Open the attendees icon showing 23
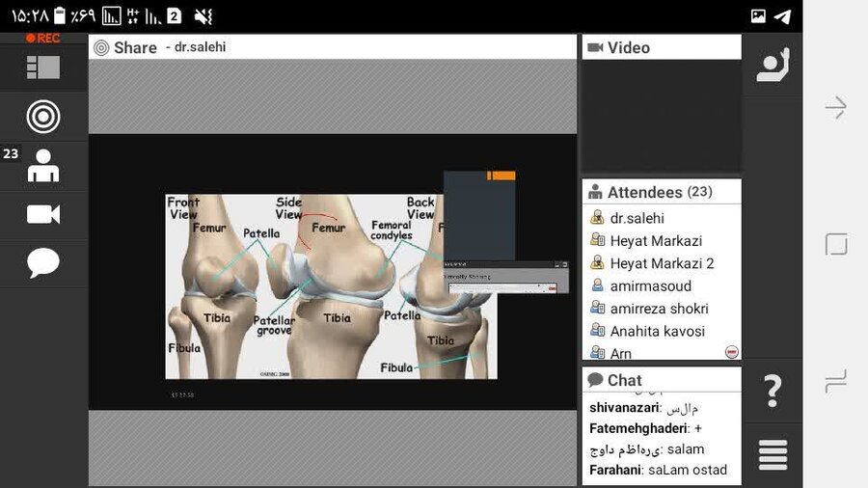The image size is (868, 488). 43,166
